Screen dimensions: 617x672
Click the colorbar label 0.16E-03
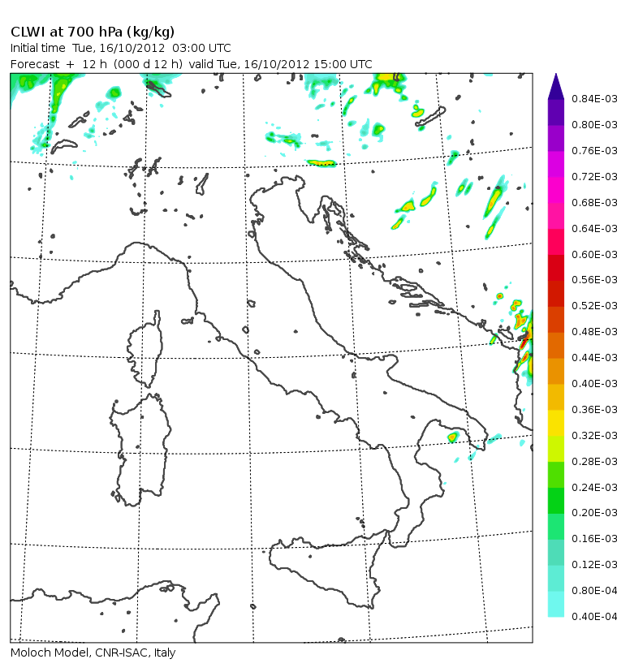[x=594, y=538]
